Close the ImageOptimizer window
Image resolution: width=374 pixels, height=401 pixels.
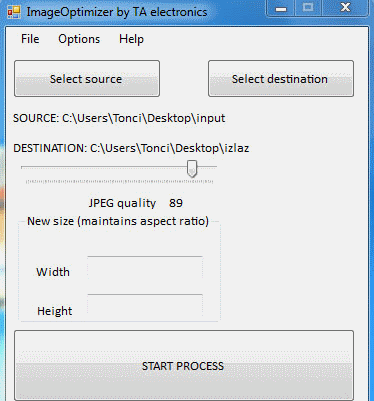point(345,8)
